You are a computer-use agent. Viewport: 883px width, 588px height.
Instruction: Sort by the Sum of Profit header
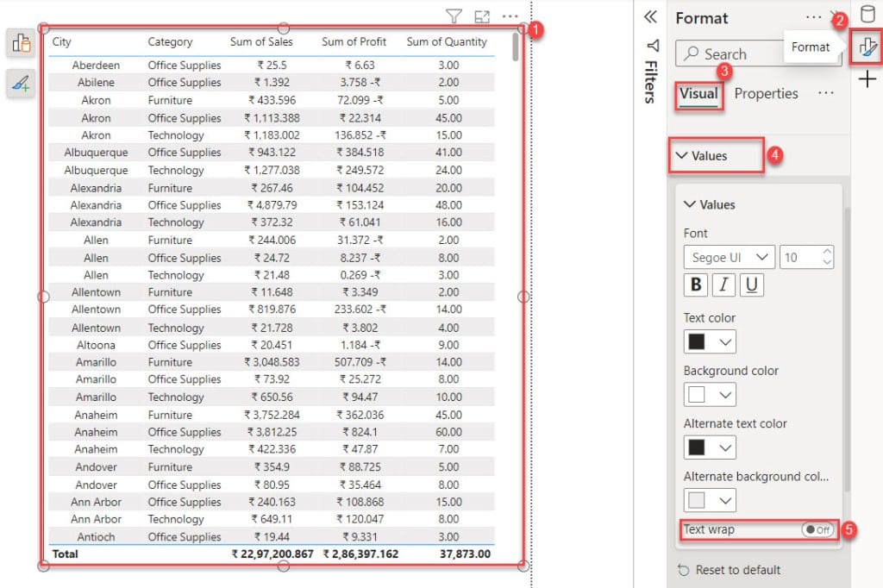coord(354,41)
